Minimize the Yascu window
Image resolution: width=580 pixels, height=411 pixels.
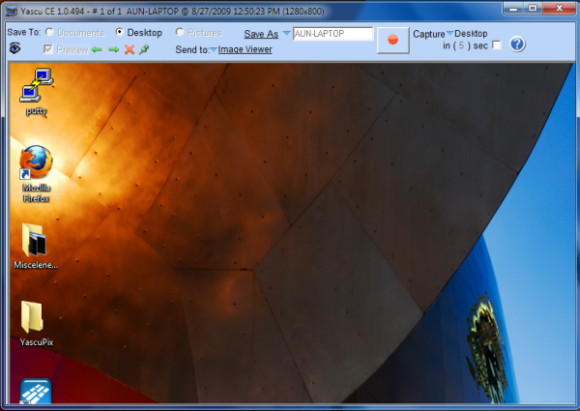tap(513, 9)
